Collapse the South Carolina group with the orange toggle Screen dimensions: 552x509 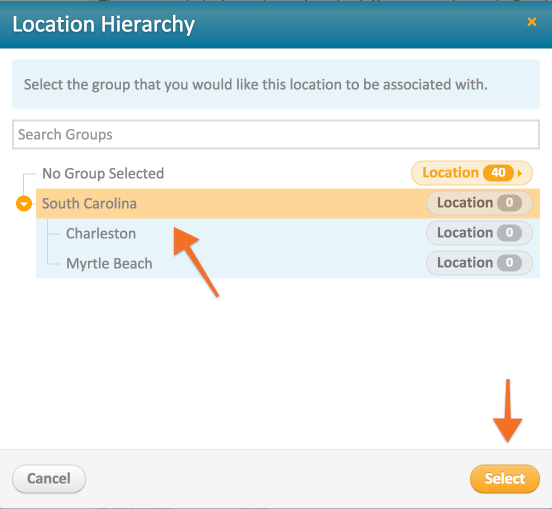[24, 203]
